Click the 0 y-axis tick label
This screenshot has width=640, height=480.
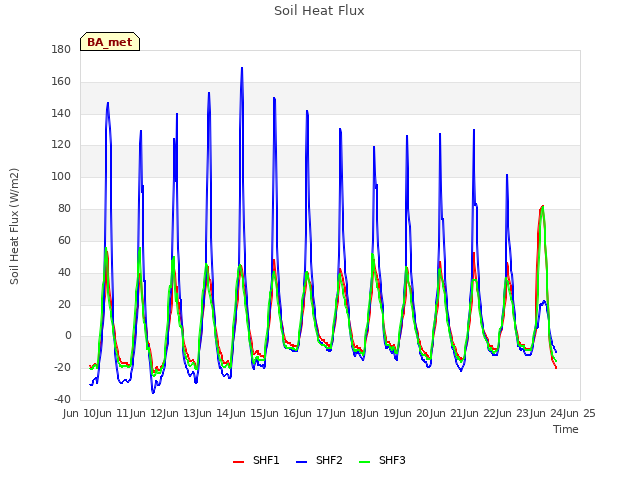click(68, 336)
